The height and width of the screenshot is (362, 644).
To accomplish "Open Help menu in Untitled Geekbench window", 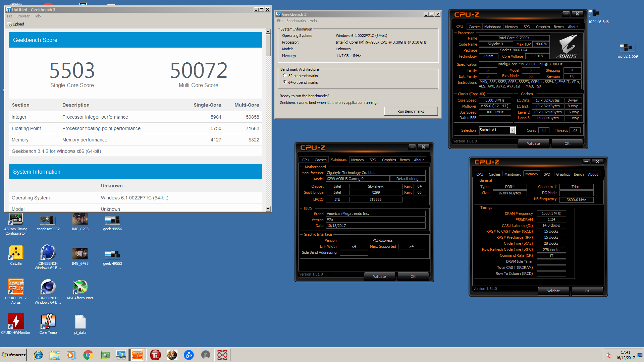I will click(37, 16).
